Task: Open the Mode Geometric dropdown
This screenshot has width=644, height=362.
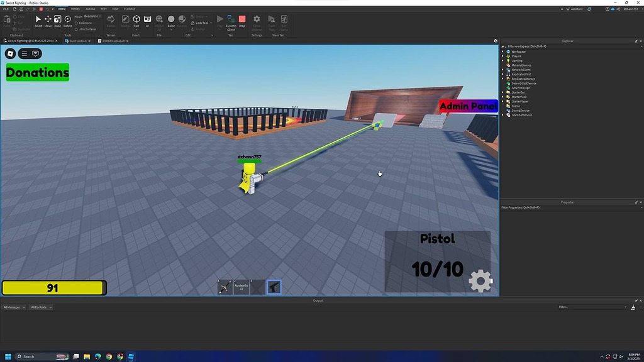Action: click(x=92, y=16)
